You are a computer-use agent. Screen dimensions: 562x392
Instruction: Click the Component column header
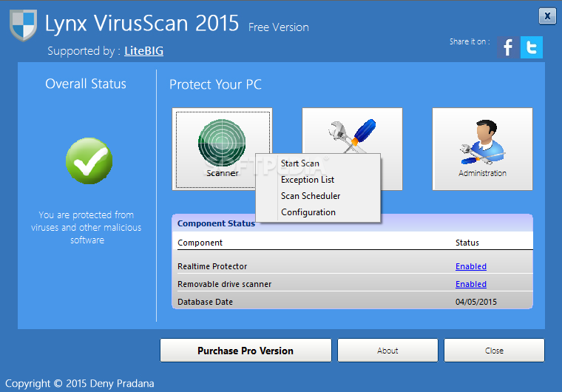tap(200, 243)
